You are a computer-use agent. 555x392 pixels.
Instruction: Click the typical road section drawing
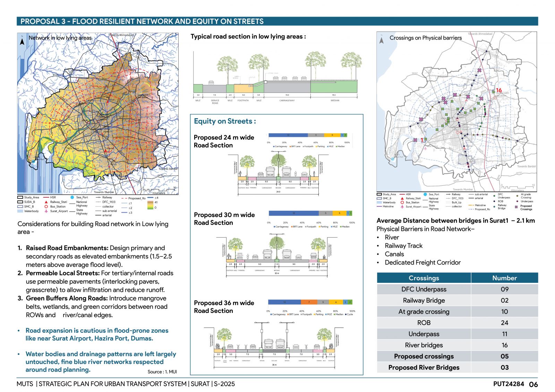click(x=276, y=78)
